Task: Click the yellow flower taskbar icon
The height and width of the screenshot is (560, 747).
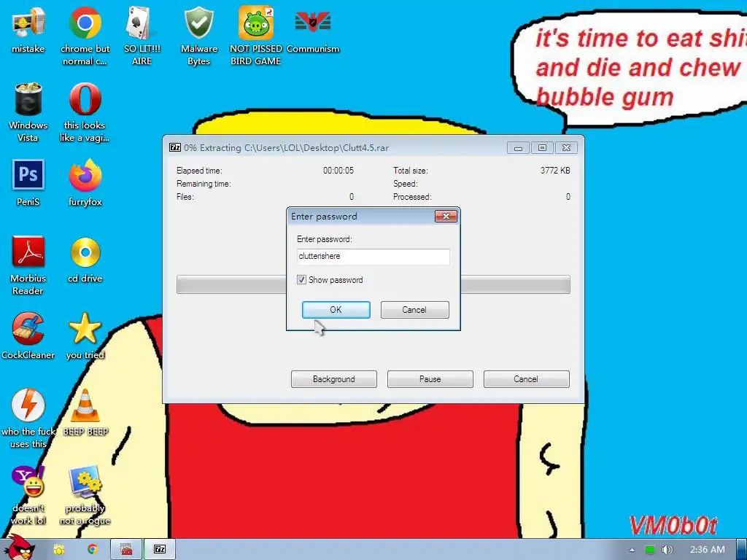Action: pos(58,550)
